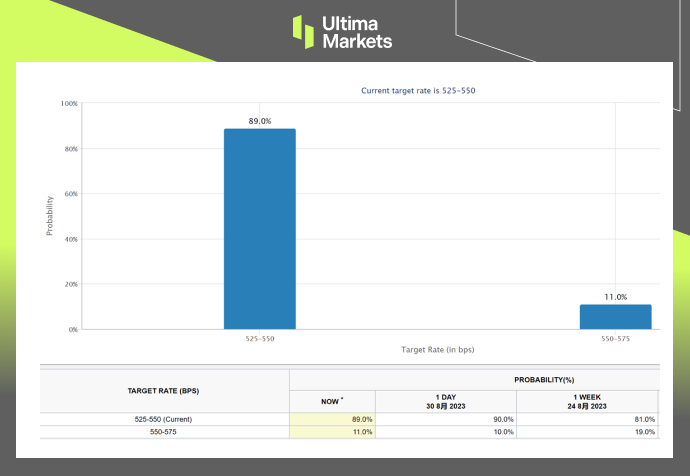690x476 pixels.
Task: Click the 89.0% label above the bar
Action: click(x=260, y=121)
